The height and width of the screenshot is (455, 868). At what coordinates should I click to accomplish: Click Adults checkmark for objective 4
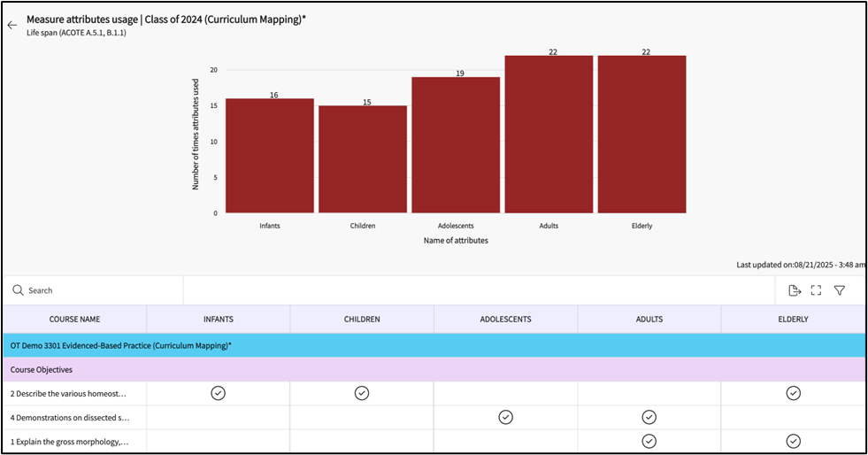tap(649, 417)
